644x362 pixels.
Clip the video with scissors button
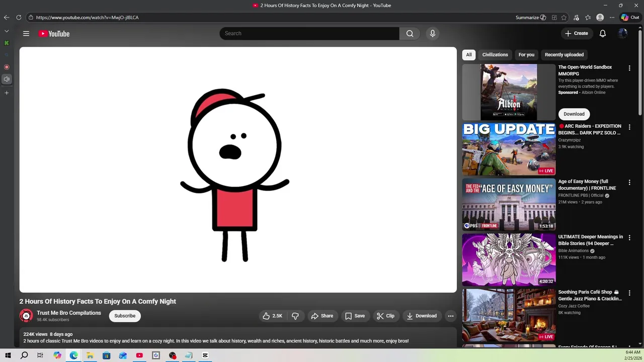tap(385, 316)
